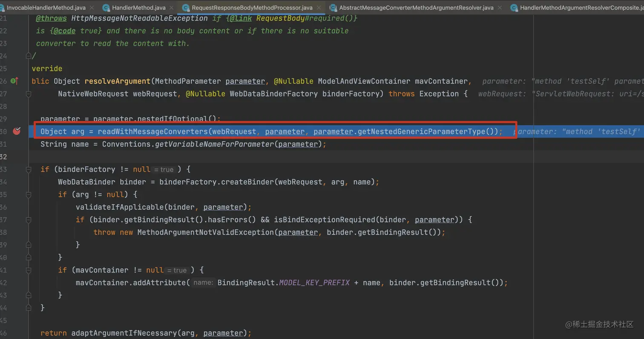The image size is (644, 339).
Task: Click the @code tag in the Javadoc
Action: [64, 31]
